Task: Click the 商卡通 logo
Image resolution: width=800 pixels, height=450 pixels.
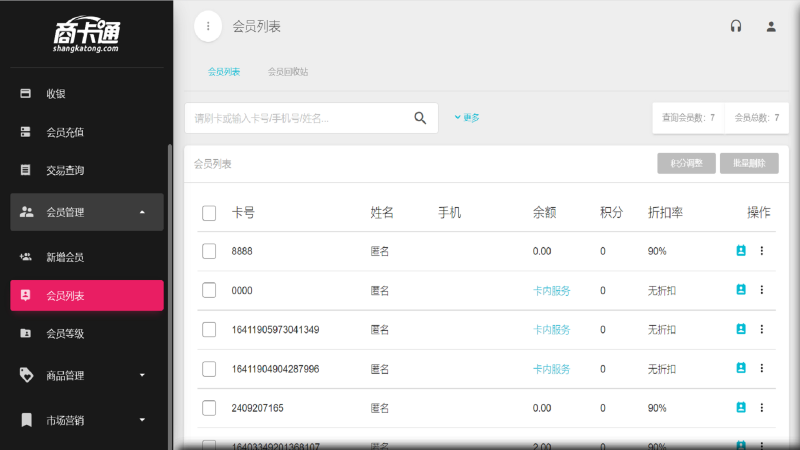Action: [86, 34]
